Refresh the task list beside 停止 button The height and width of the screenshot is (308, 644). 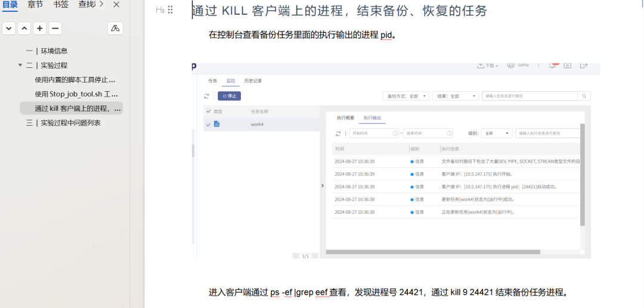pyautogui.click(x=206, y=96)
